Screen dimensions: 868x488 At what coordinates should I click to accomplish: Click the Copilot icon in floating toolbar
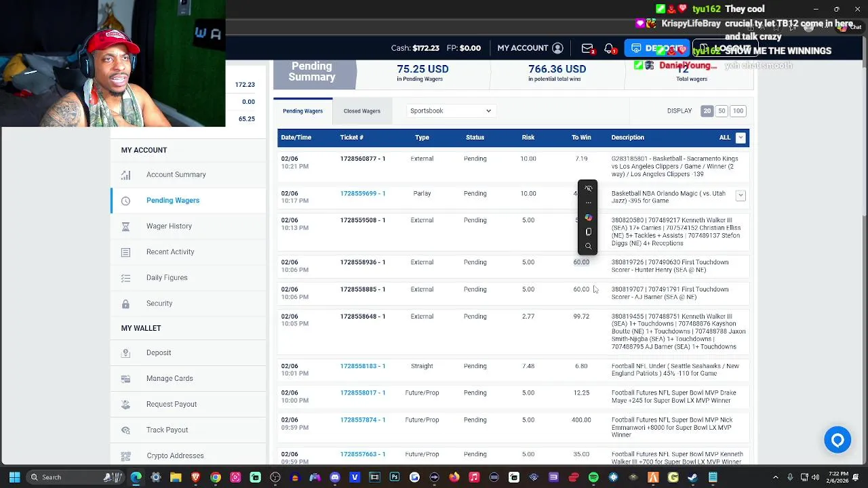click(588, 218)
